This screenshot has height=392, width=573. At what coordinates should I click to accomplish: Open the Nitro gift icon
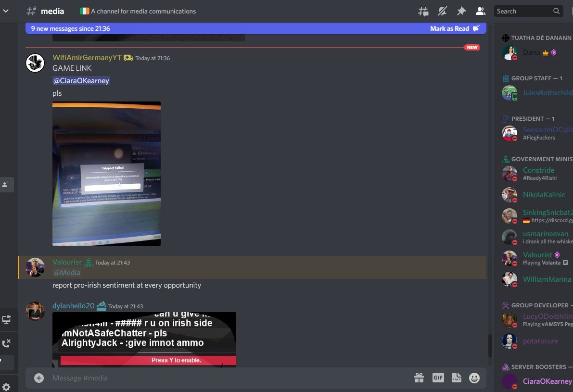click(x=419, y=378)
